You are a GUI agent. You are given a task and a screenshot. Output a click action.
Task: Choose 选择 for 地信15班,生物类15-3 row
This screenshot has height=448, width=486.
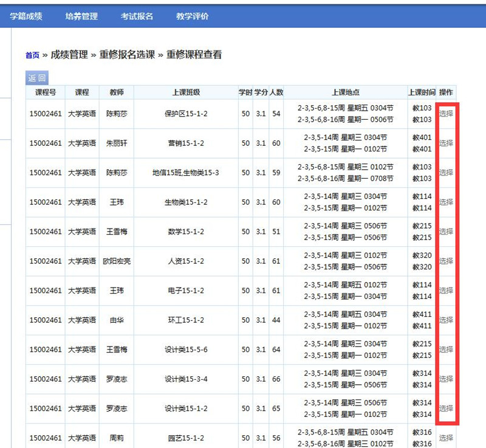pyautogui.click(x=446, y=173)
